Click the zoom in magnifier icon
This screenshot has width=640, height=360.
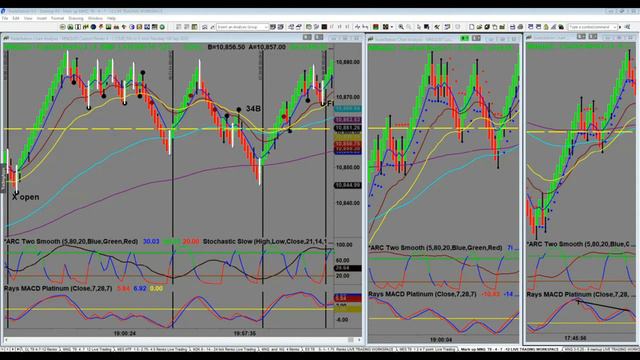point(401,27)
